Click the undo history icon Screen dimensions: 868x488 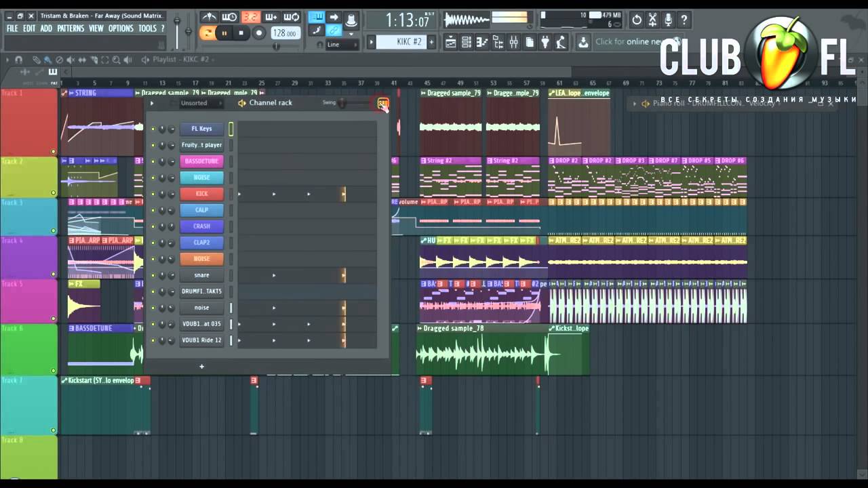click(x=637, y=20)
